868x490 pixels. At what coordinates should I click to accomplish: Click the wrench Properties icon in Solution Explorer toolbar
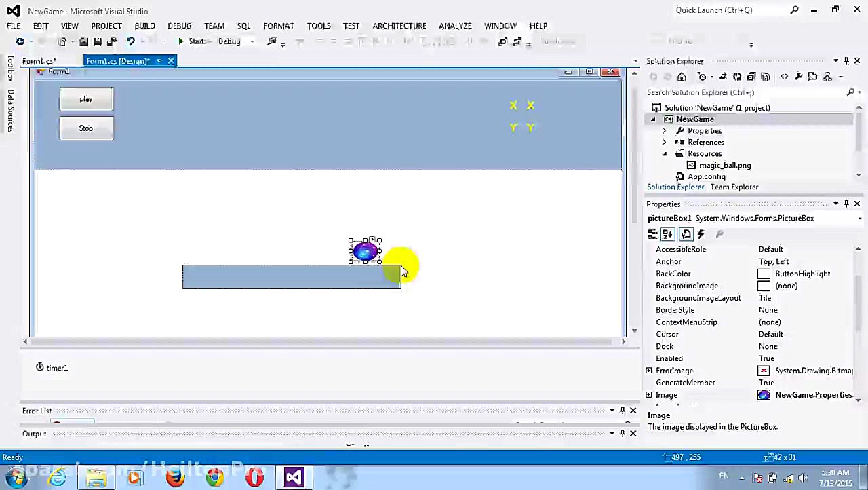799,77
